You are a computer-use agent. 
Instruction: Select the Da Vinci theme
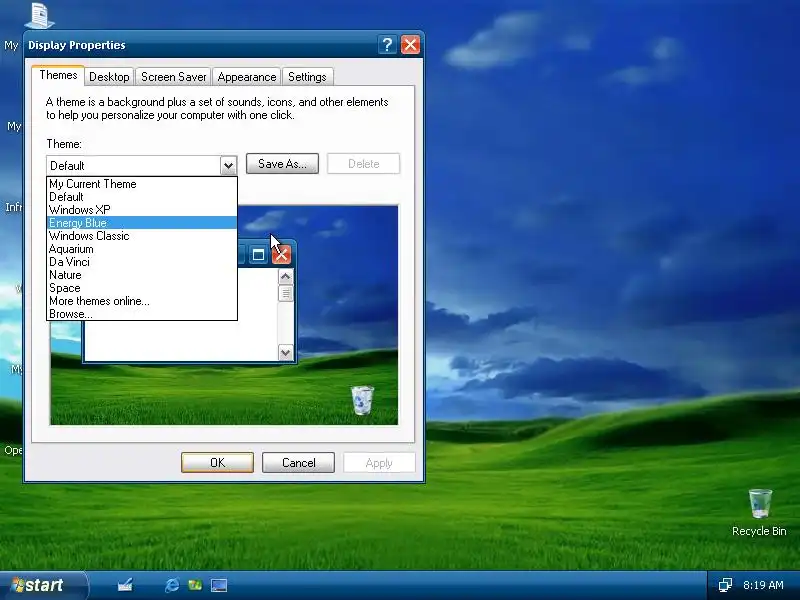(x=142, y=262)
